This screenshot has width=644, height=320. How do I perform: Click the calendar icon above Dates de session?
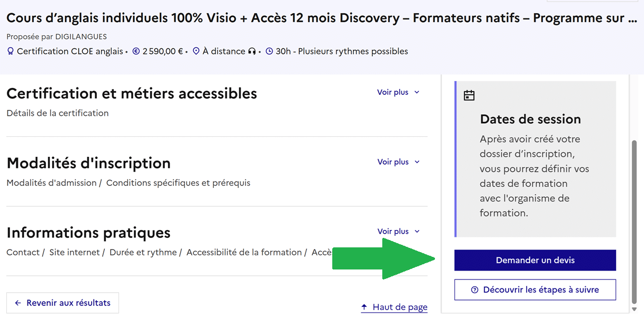[469, 95]
